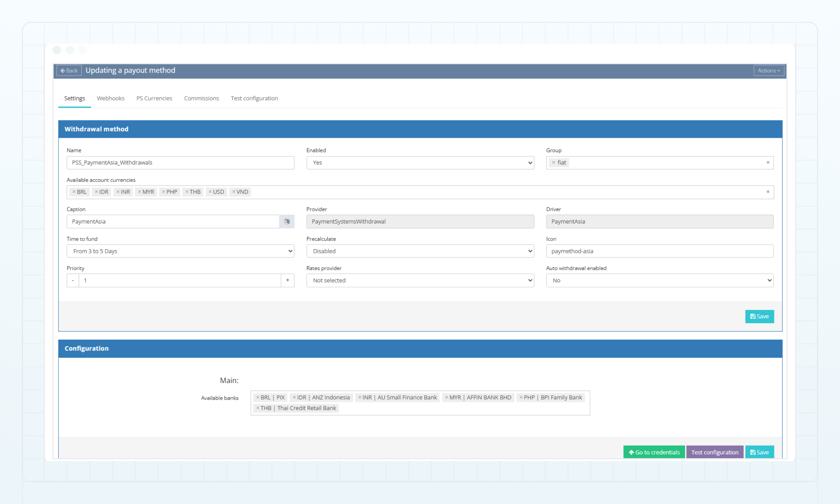Image resolution: width=840 pixels, height=504 pixels.
Task: Click the disabled Driver field
Action: pos(660,222)
